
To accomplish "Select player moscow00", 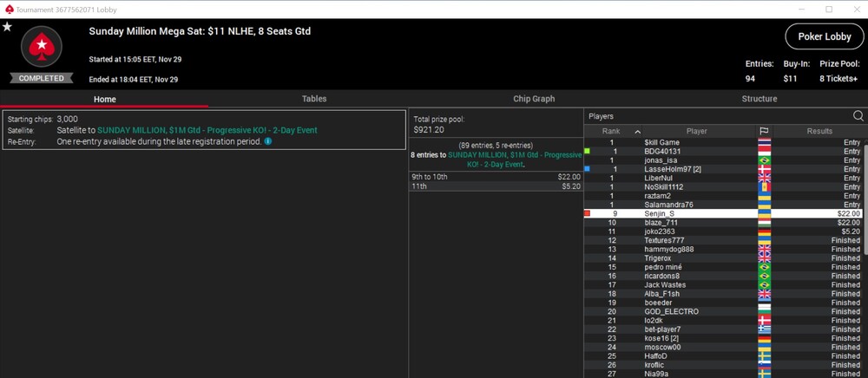I will point(662,347).
